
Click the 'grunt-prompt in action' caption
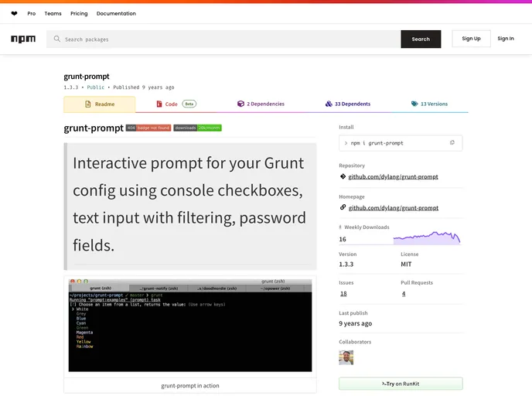point(190,386)
